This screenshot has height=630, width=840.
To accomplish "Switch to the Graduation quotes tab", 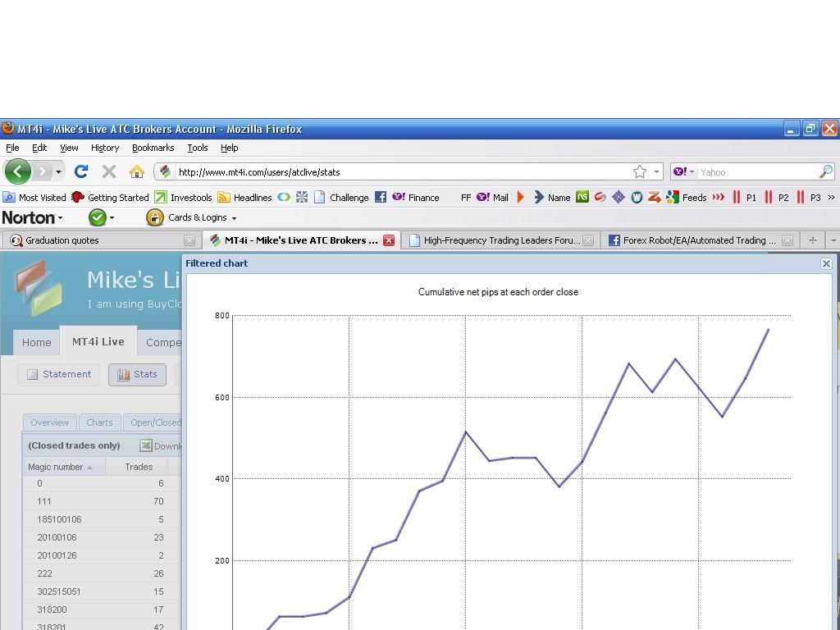I will [62, 240].
